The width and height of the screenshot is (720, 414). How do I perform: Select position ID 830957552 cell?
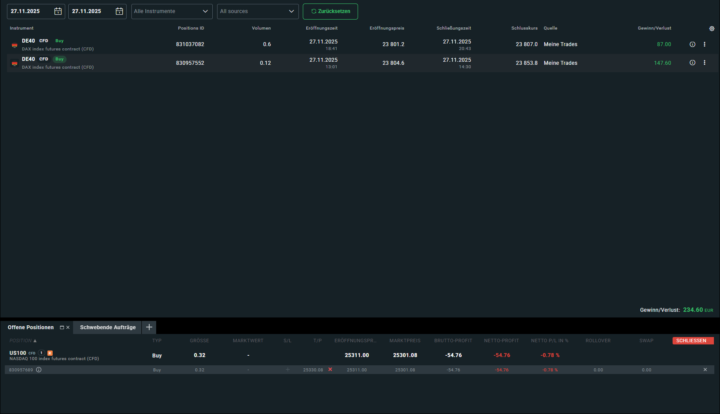190,63
